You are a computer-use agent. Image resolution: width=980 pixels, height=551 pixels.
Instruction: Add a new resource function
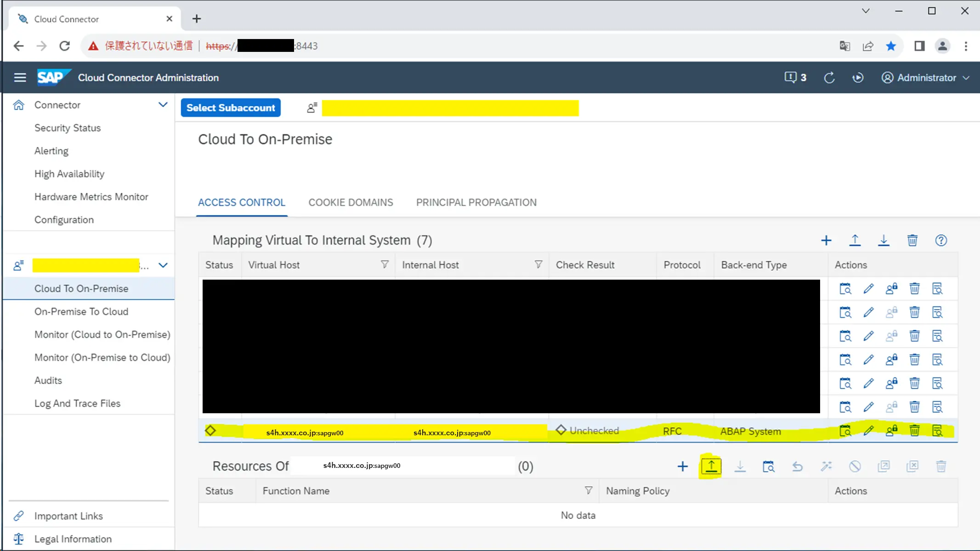[x=683, y=467]
